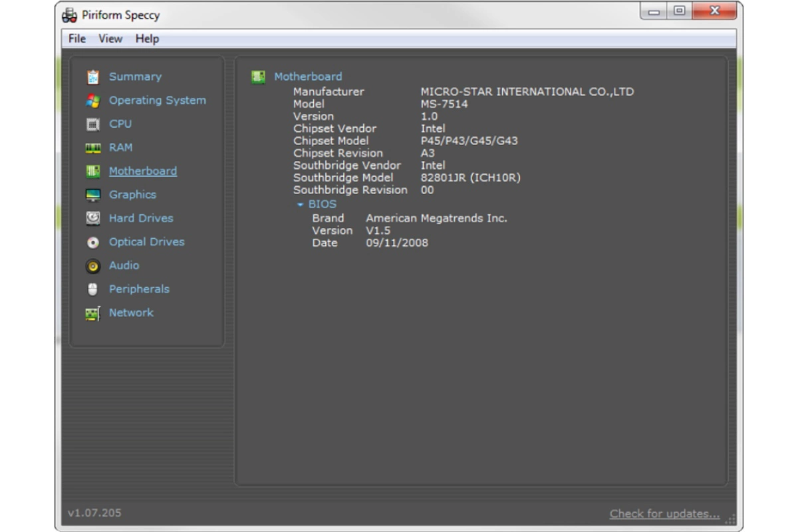Viewport: 798px width, 532px height.
Task: Click the Motherboard icon in sidebar
Action: pos(93,172)
